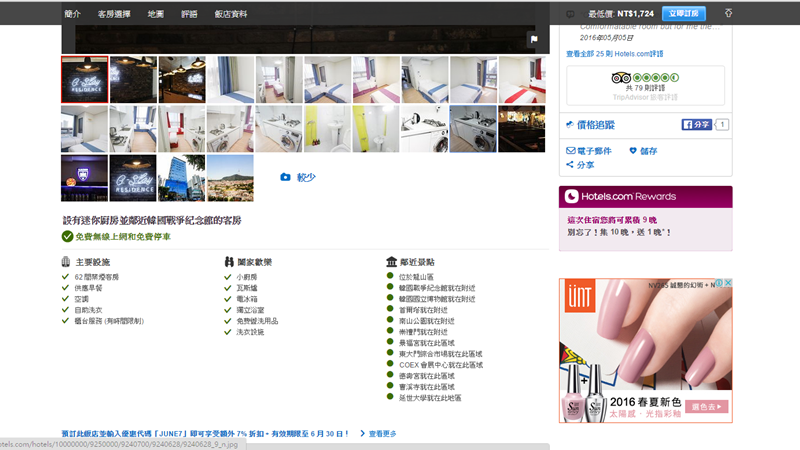The width and height of the screenshot is (800, 450).
Task: Click the Facebook 分享 button
Action: pyautogui.click(x=696, y=124)
